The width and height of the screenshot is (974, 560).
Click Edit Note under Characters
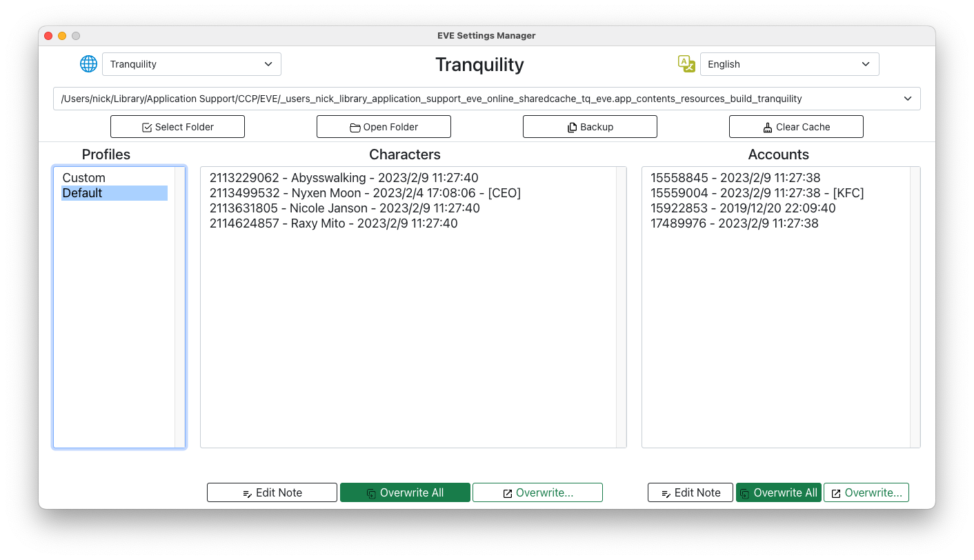tap(272, 492)
